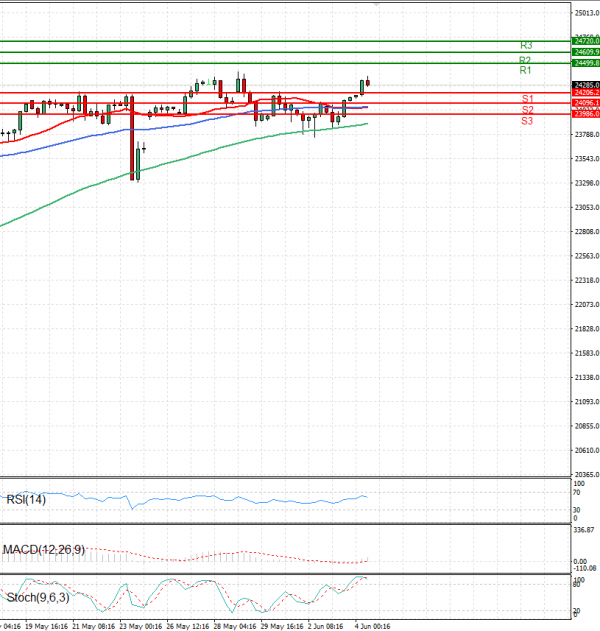Click the 19 May 16:16 time label
600x631 pixels.
pos(46,627)
